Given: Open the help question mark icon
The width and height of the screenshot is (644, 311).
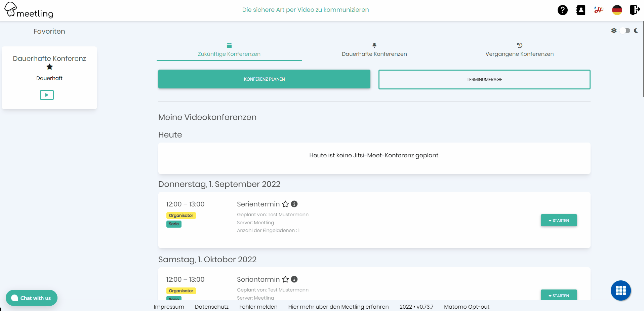Looking at the screenshot, I should coord(563,10).
